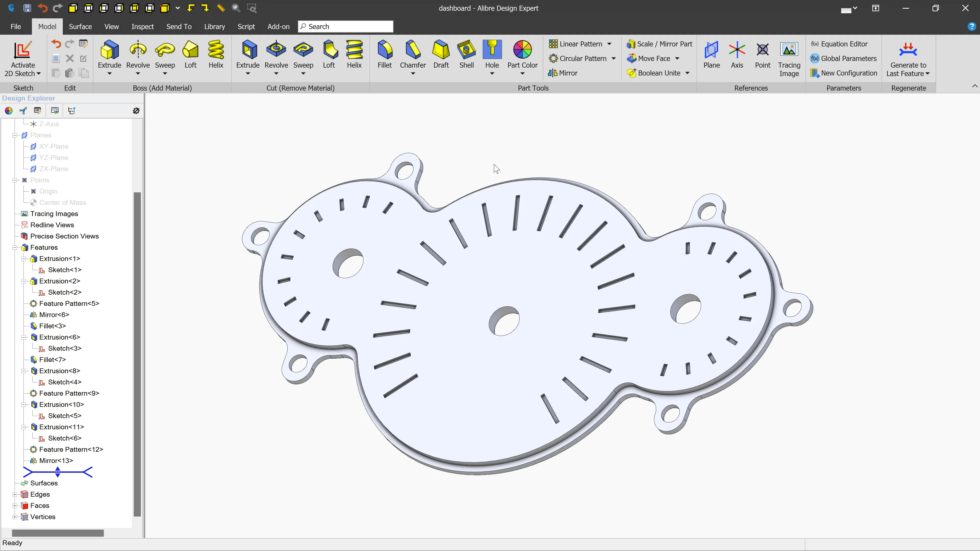
Task: Open the Inspect menu
Action: [x=142, y=26]
